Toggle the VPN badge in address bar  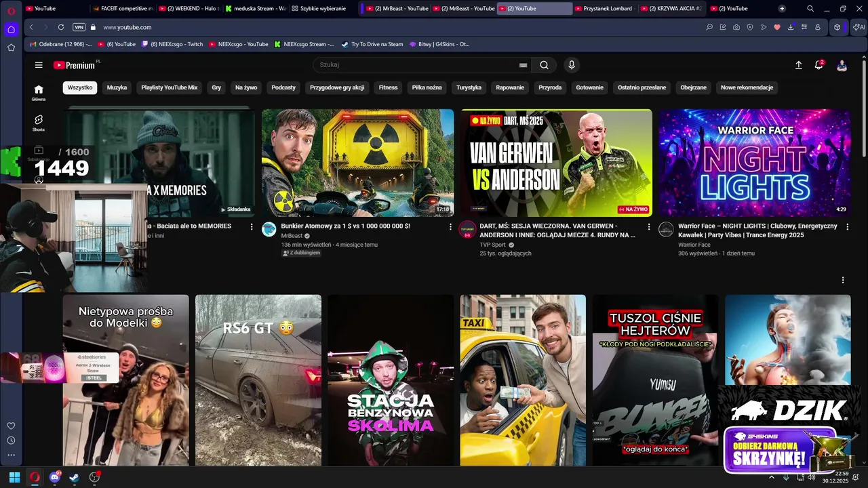tap(79, 27)
